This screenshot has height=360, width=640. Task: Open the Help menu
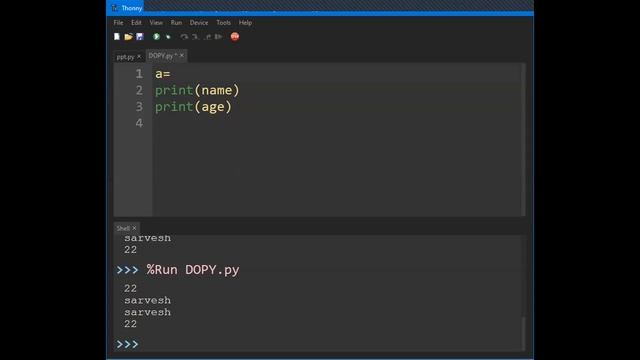(245, 23)
